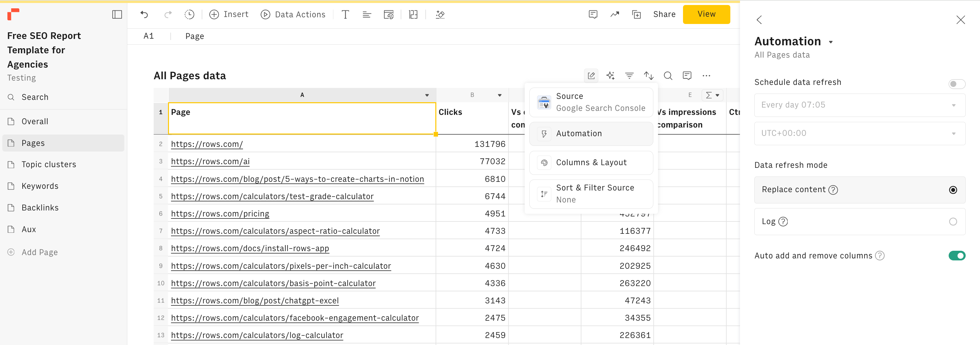Open the Keywords page
The width and height of the screenshot is (980, 345).
tap(63, 186)
